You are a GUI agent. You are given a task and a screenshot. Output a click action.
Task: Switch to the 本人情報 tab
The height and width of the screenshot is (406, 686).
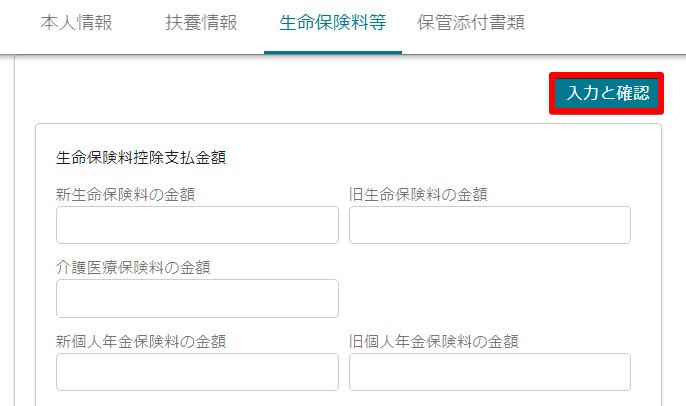pyautogui.click(x=76, y=23)
